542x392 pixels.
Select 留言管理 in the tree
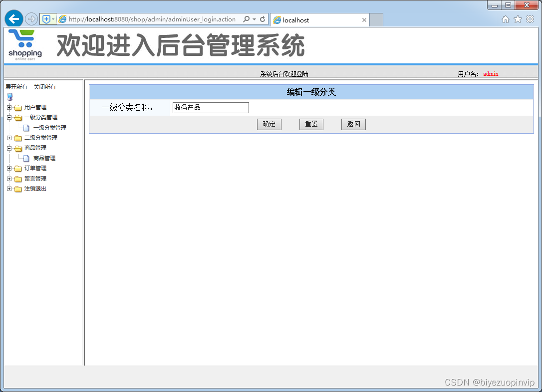[x=35, y=179]
